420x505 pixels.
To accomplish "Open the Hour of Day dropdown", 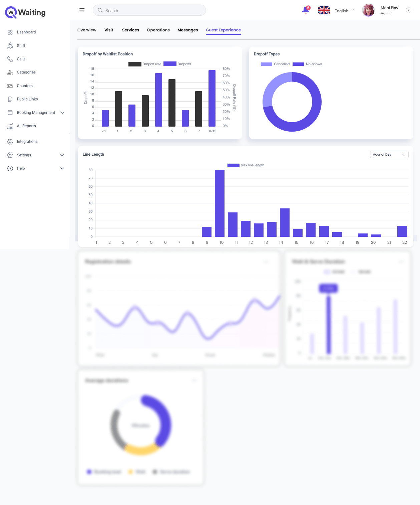I will (x=389, y=155).
